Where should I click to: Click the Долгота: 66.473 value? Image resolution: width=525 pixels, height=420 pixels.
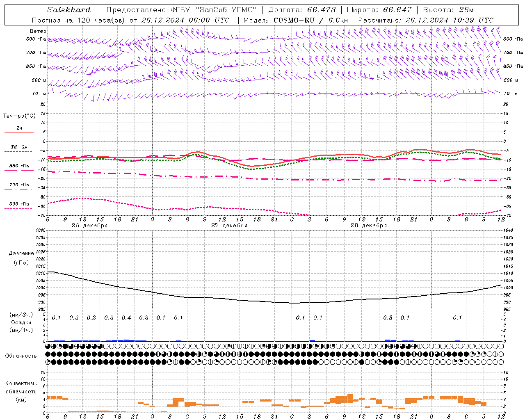click(301, 10)
